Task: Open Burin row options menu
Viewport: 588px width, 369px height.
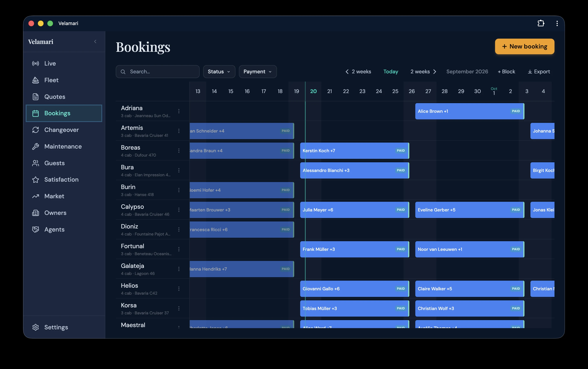Action: [179, 190]
